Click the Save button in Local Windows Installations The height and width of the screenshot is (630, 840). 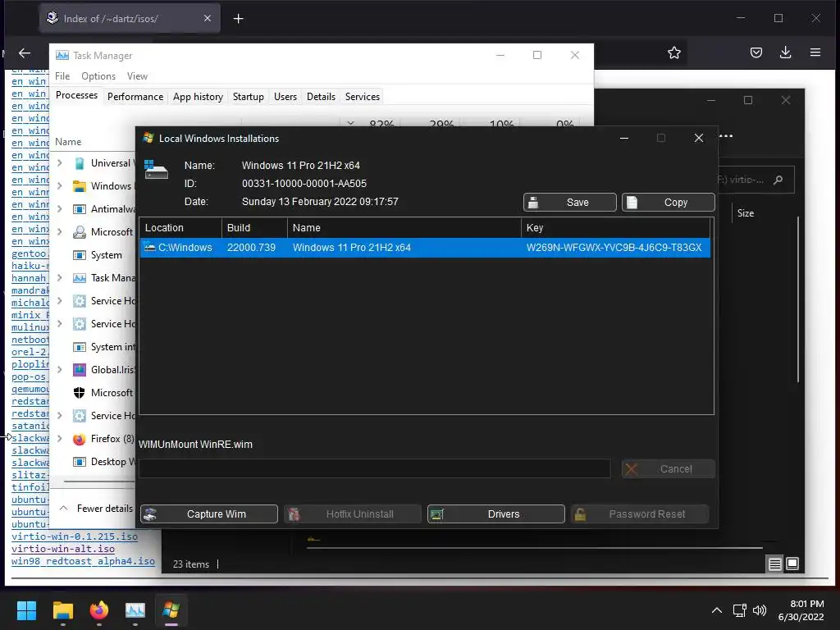[569, 203]
